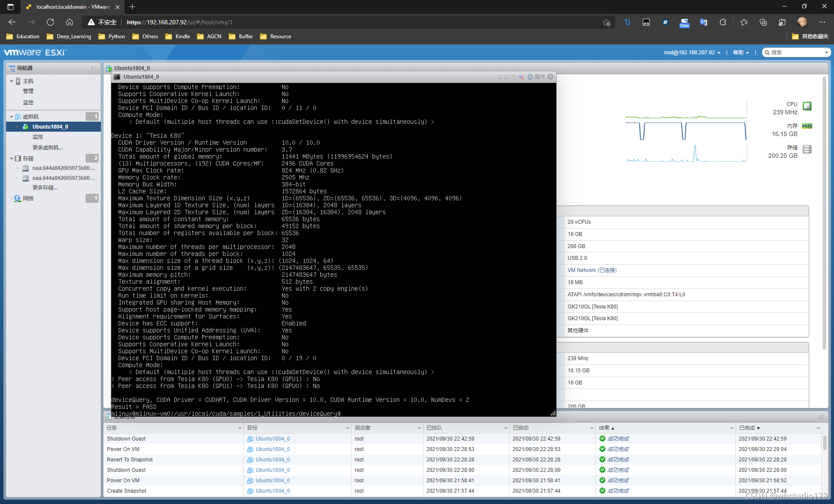
Task: Click the ESXi search input field
Action: coord(796,53)
